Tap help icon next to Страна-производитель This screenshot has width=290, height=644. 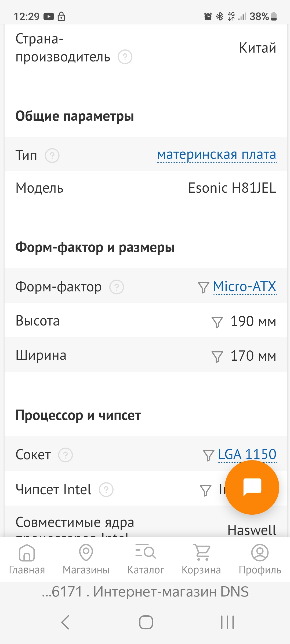coord(125,57)
